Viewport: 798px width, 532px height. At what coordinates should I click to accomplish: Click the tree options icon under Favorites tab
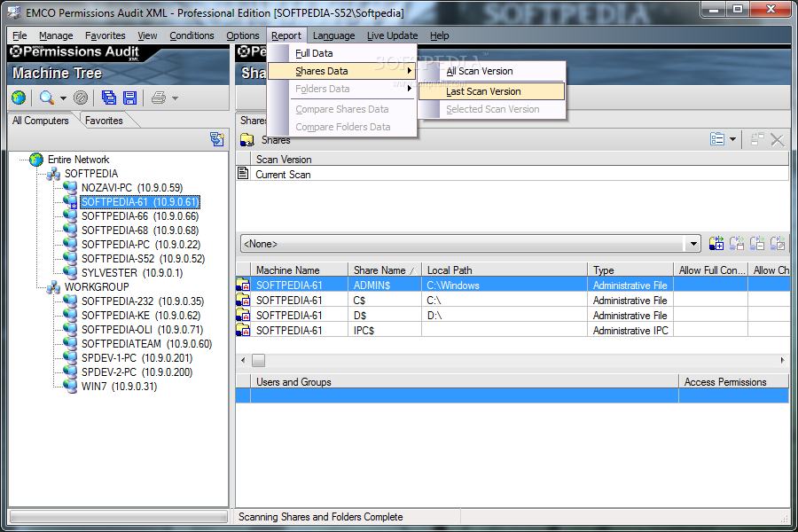(x=217, y=139)
